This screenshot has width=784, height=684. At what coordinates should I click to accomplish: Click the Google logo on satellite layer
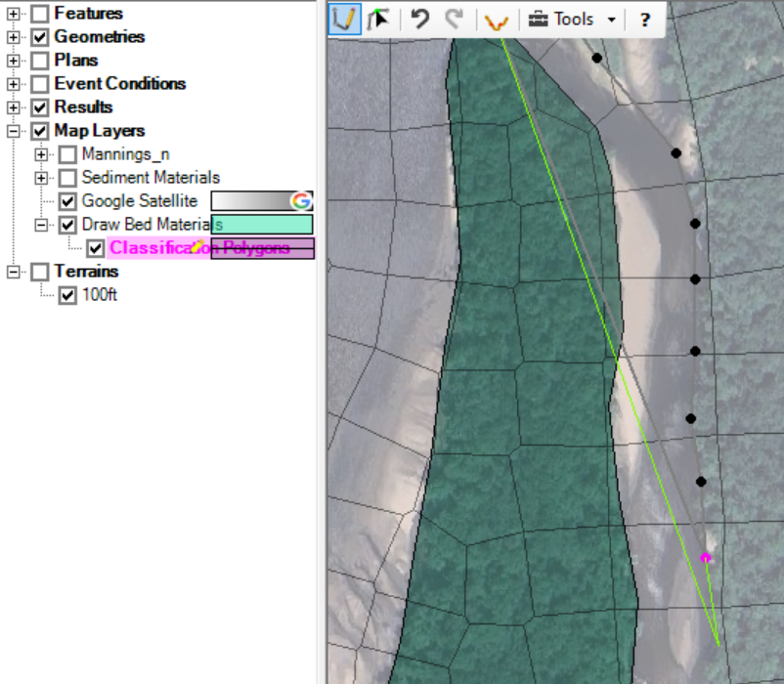tap(301, 201)
